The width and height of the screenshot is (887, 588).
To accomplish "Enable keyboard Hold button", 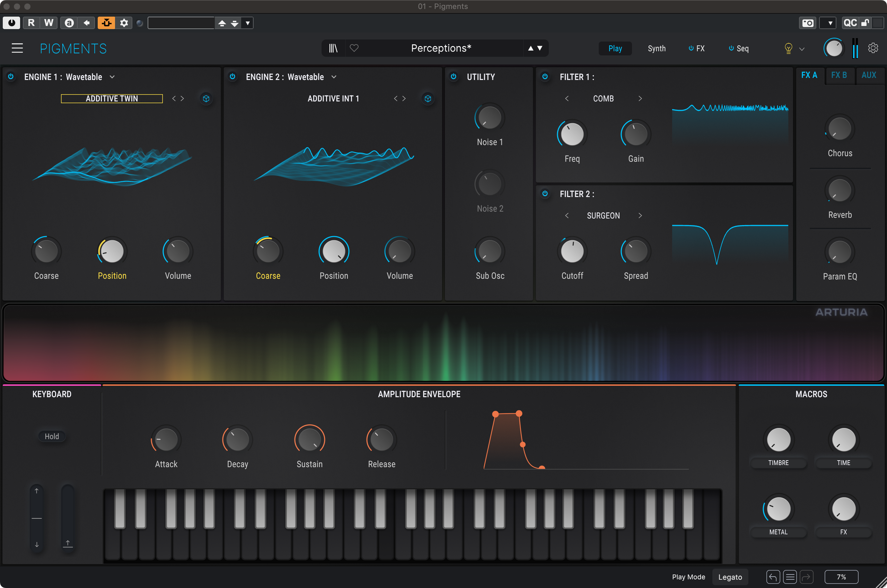I will [x=52, y=437].
